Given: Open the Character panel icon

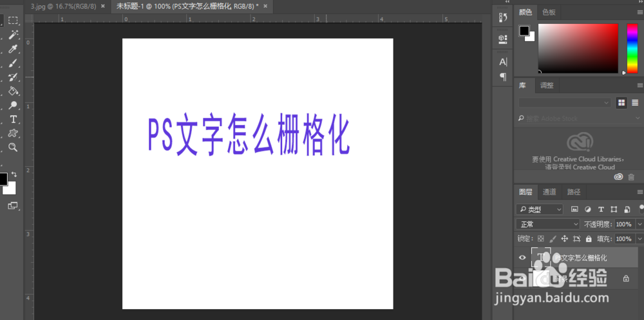Looking at the screenshot, I should coord(503,62).
